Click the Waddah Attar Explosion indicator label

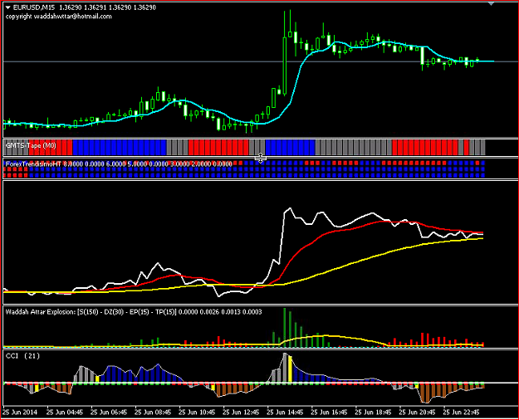coord(134,312)
